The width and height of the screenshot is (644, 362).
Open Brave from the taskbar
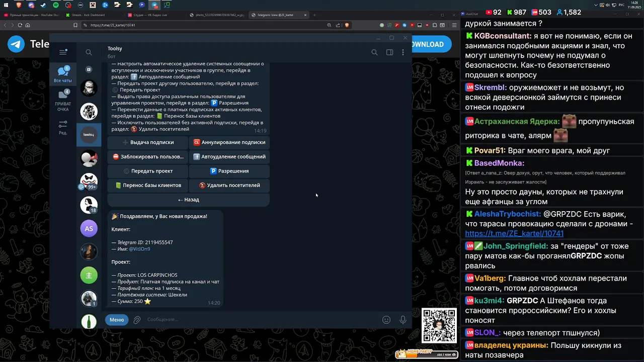19,5
